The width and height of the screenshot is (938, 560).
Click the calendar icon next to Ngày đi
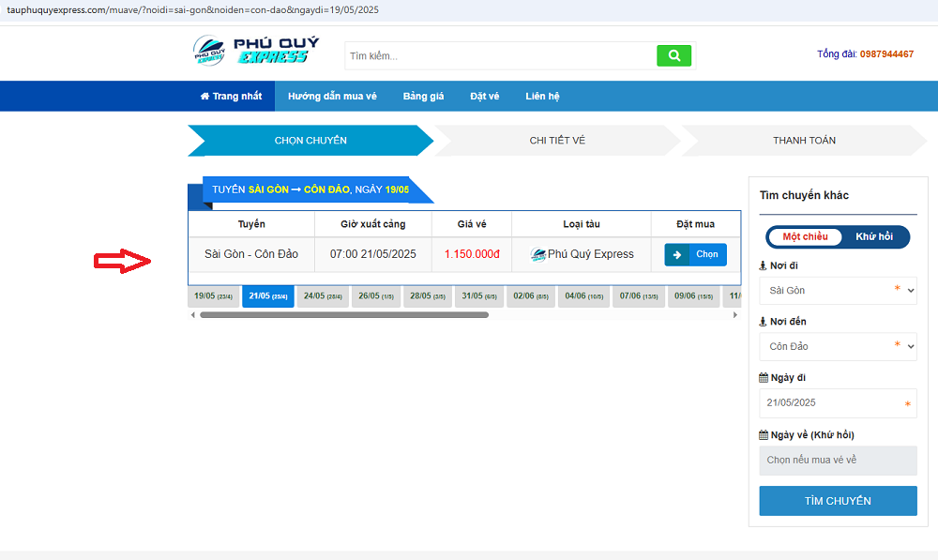point(764,377)
